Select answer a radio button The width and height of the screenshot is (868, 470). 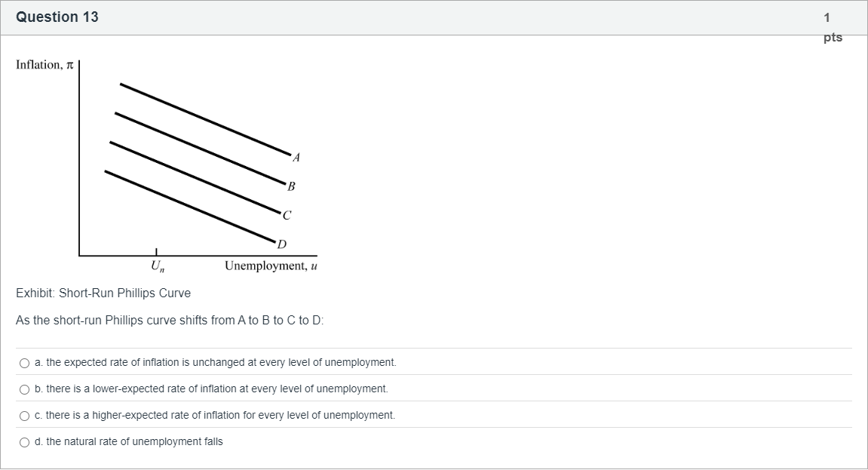[25, 363]
